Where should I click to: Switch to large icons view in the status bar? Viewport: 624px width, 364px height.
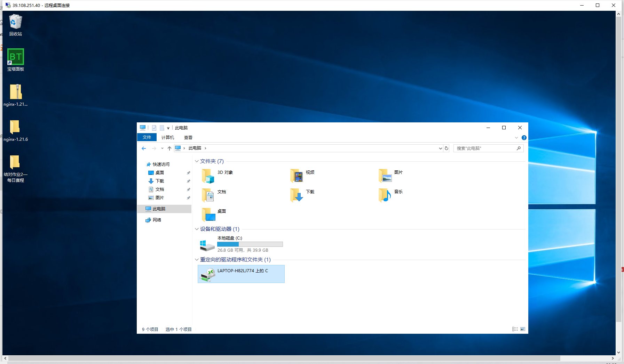(523, 329)
